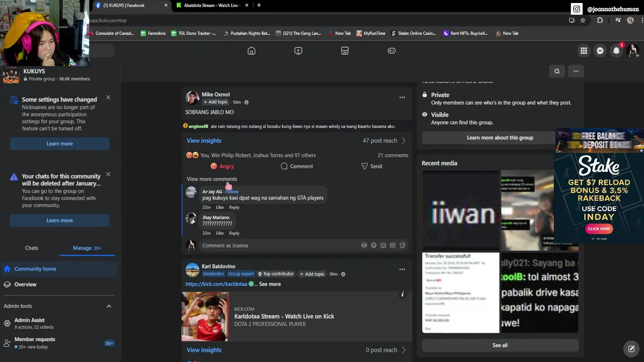
Task: Click new message compose icon
Action: tap(631, 348)
